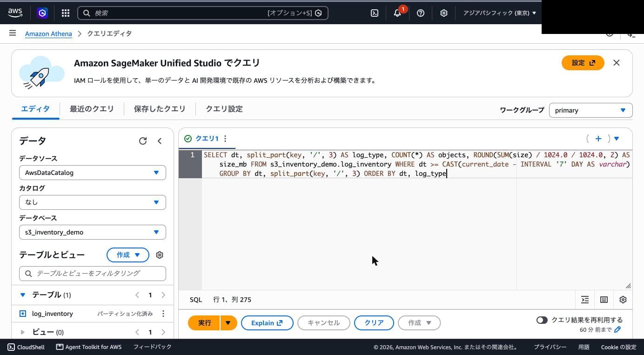Toggle the side navigation hamburger menu
Screen dimensions: 644x355
(x=13, y=33)
